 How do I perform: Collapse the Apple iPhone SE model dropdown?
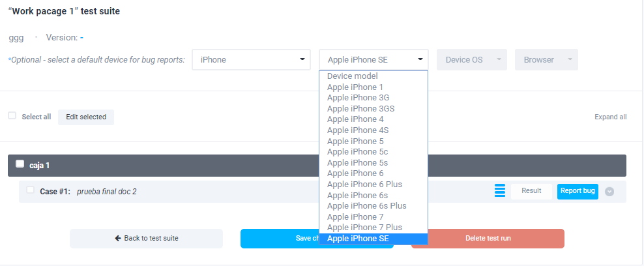pos(373,59)
